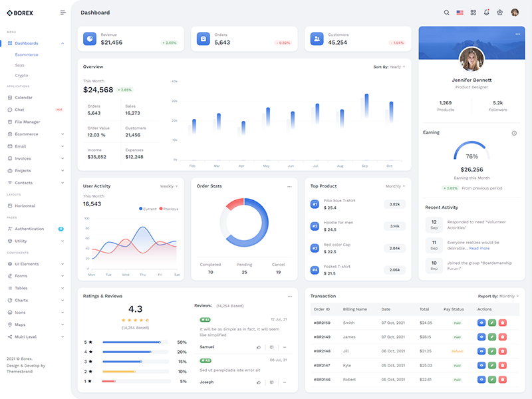Click the Borex logo

(x=20, y=13)
